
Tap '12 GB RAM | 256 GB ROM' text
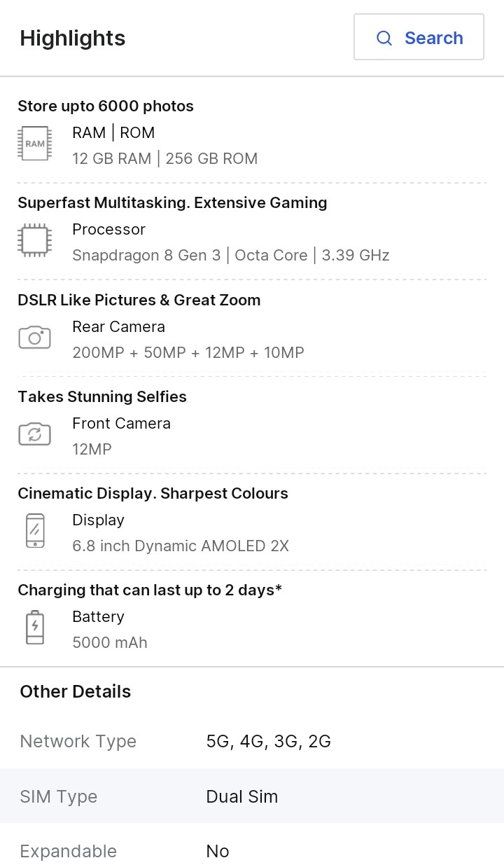point(165,159)
